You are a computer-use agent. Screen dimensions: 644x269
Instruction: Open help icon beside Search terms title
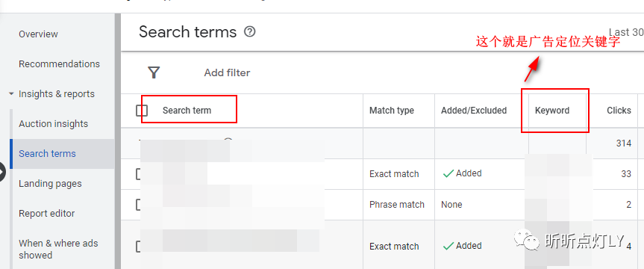[x=250, y=31]
